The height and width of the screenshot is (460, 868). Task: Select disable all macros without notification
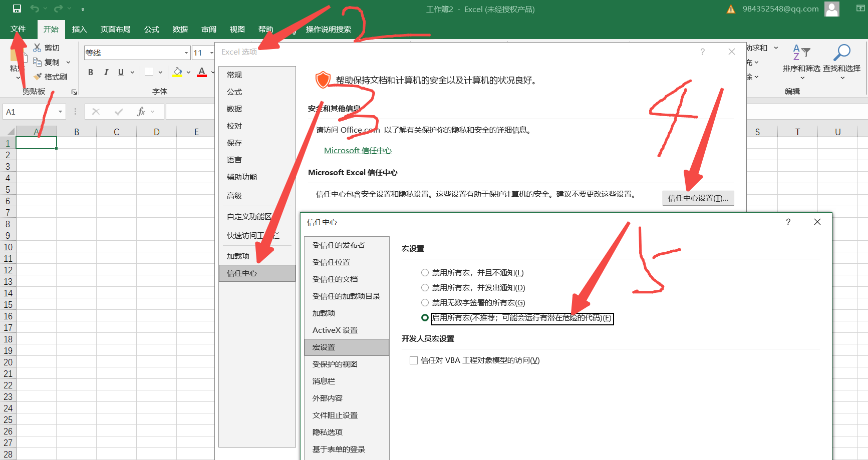tap(425, 273)
